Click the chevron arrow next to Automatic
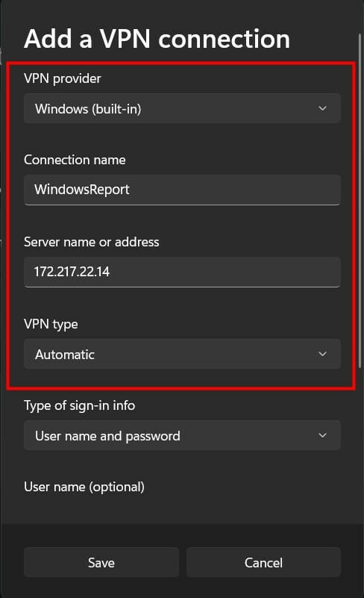The width and height of the screenshot is (364, 598). coord(322,354)
